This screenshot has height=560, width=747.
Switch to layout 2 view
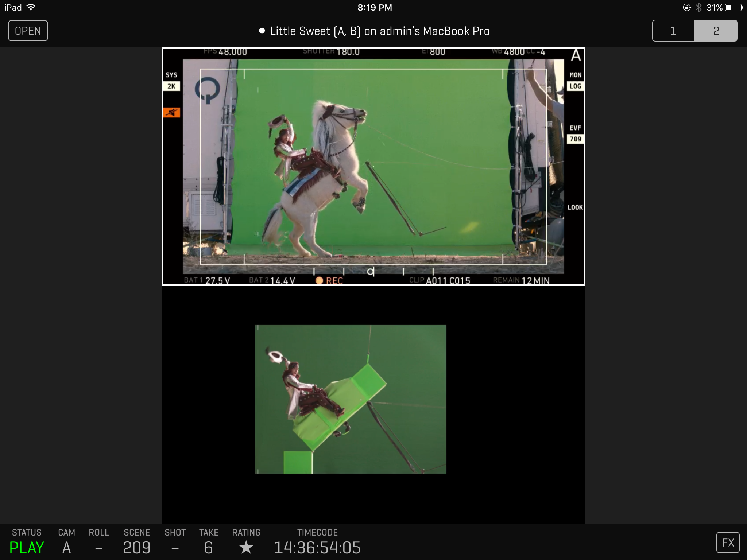(x=716, y=31)
